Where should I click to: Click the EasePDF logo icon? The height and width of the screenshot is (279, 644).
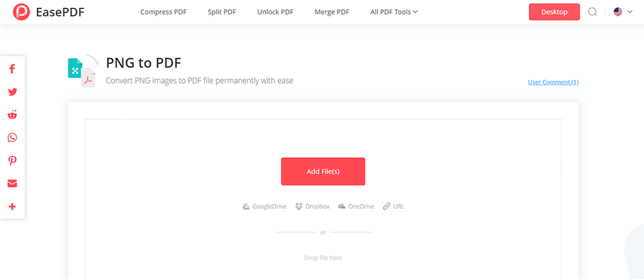pyautogui.click(x=21, y=12)
